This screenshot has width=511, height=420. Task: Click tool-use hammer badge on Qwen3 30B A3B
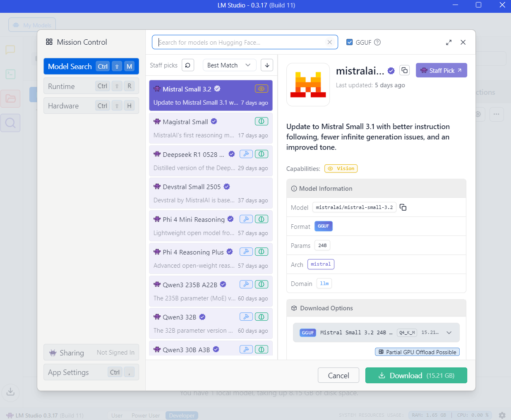246,349
